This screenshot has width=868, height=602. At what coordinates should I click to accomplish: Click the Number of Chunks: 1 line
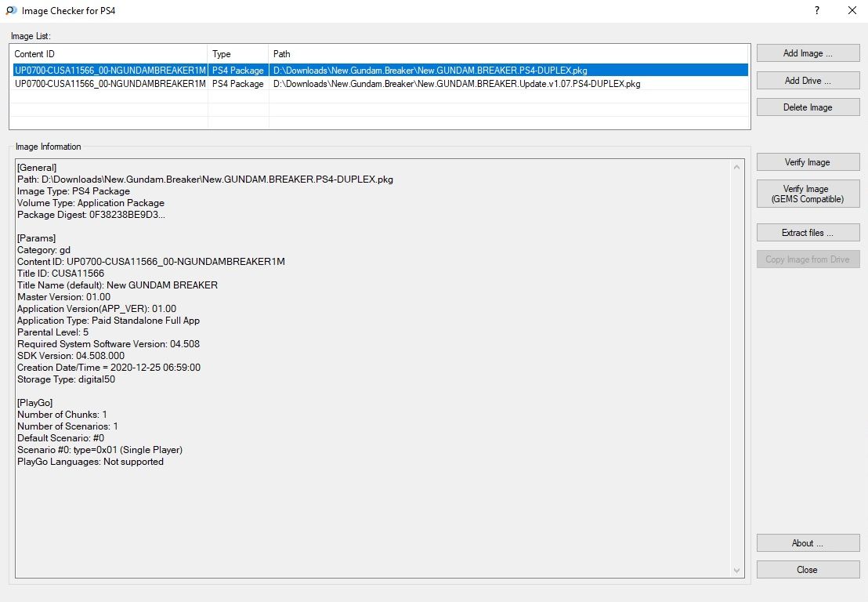coord(62,414)
